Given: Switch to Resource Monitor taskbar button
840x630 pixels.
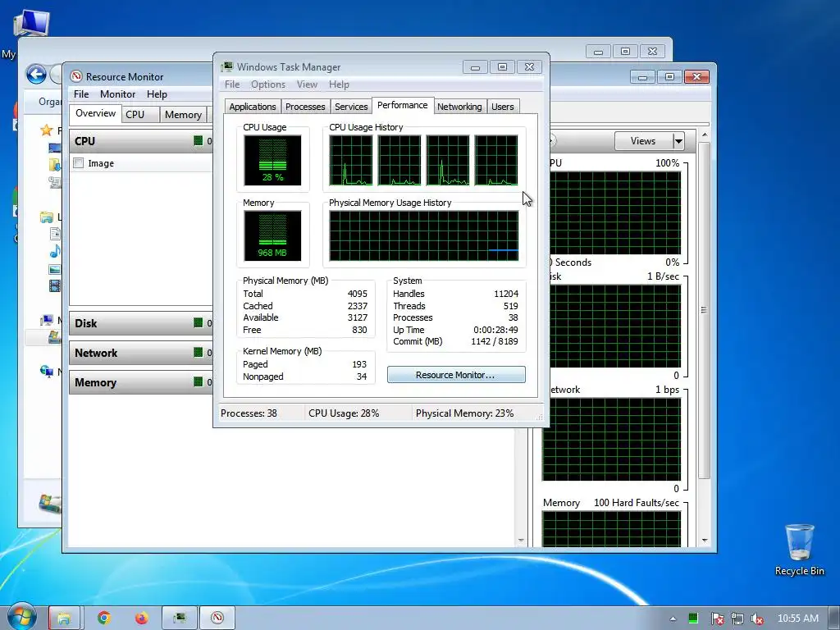Looking at the screenshot, I should coord(217,618).
